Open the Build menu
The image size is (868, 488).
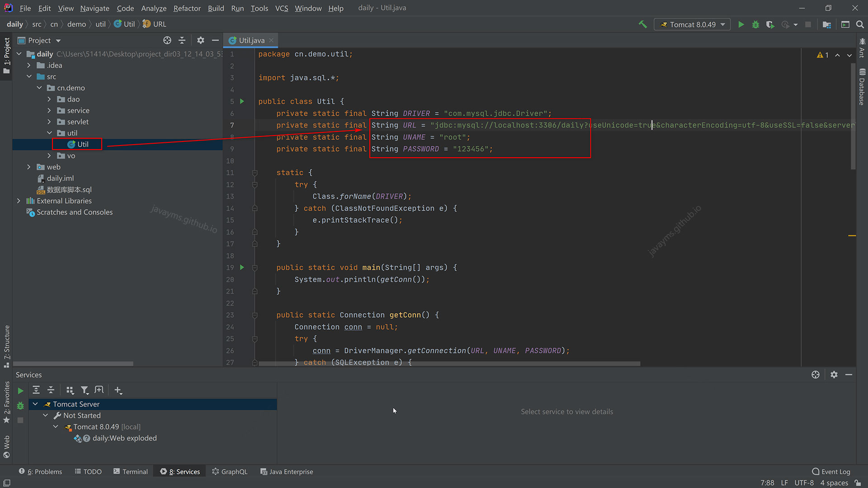(216, 8)
